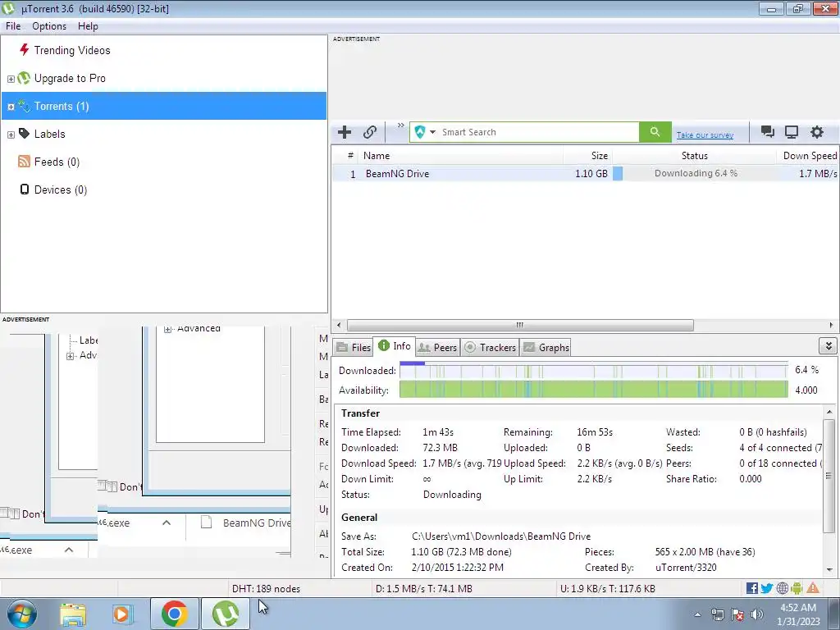Sort torrents by Name column header
This screenshot has width=840, height=630.
coord(461,155)
